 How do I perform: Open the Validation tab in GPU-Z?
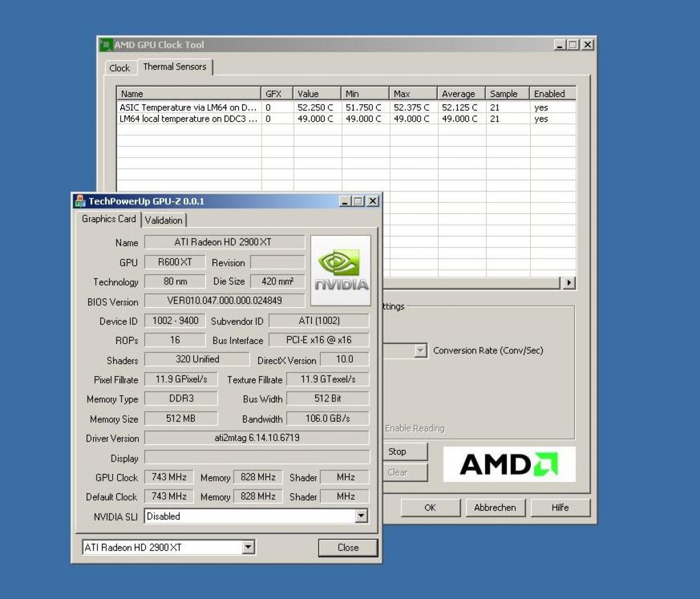pyautogui.click(x=163, y=220)
